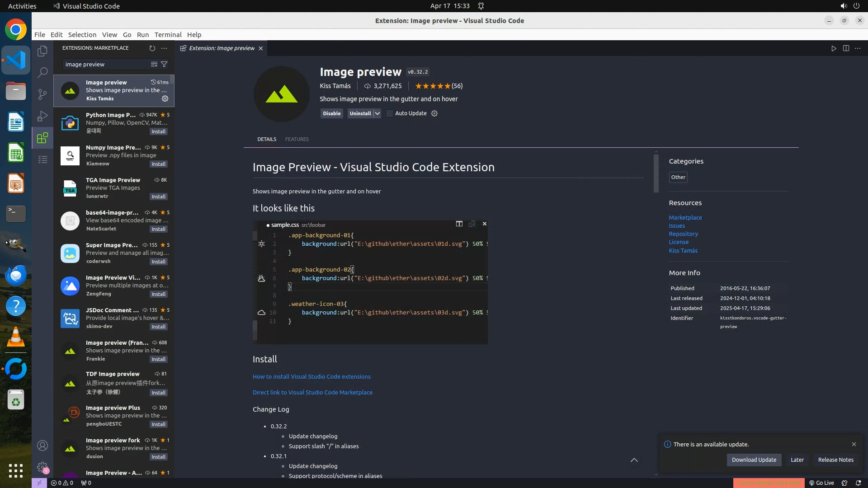Enable the Auto Update checkbox
Screen dimensions: 868x488
(x=390, y=113)
